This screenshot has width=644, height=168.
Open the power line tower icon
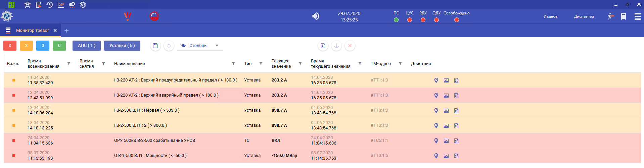pyautogui.click(x=28, y=5)
